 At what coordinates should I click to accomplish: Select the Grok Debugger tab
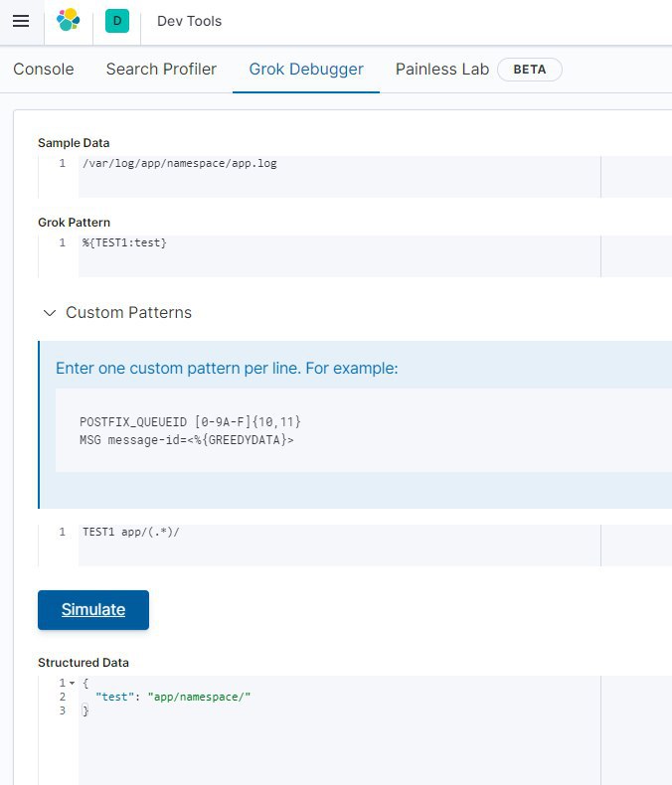(306, 70)
